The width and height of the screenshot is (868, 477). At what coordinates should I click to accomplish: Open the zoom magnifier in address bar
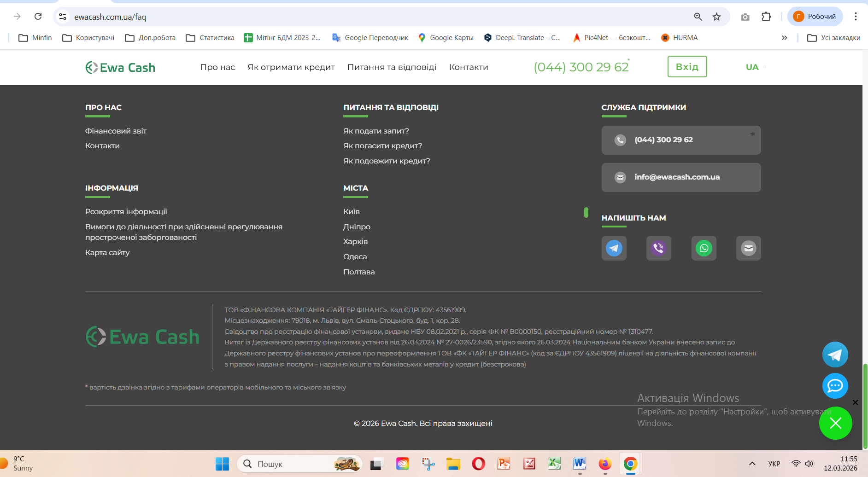coord(698,17)
